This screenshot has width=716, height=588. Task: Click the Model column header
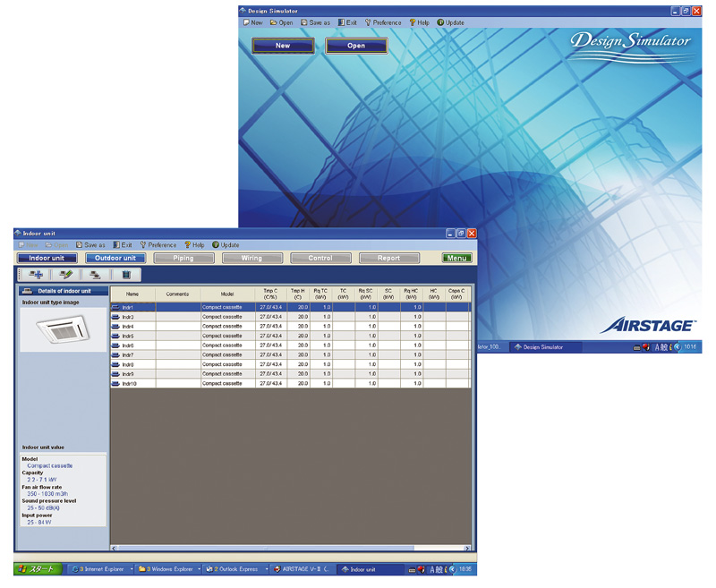point(227,294)
